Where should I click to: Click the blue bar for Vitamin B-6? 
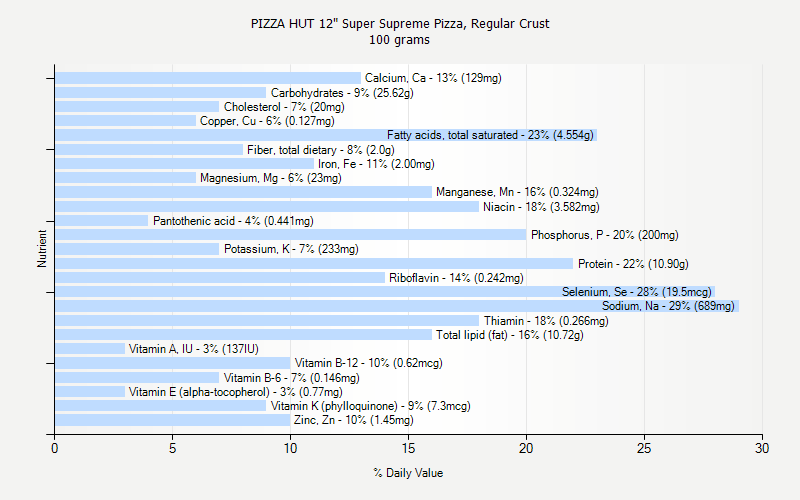coord(137,378)
